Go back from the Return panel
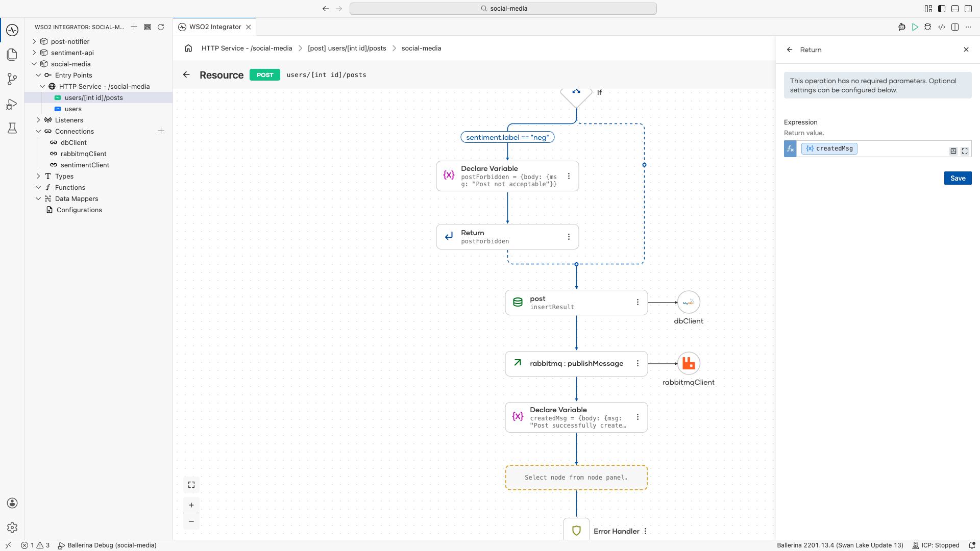 point(790,49)
